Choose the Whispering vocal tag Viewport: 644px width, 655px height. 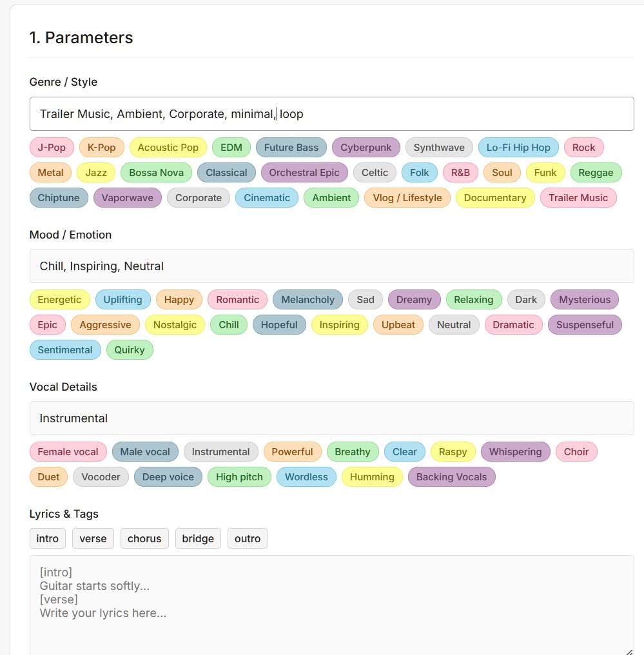click(x=515, y=451)
